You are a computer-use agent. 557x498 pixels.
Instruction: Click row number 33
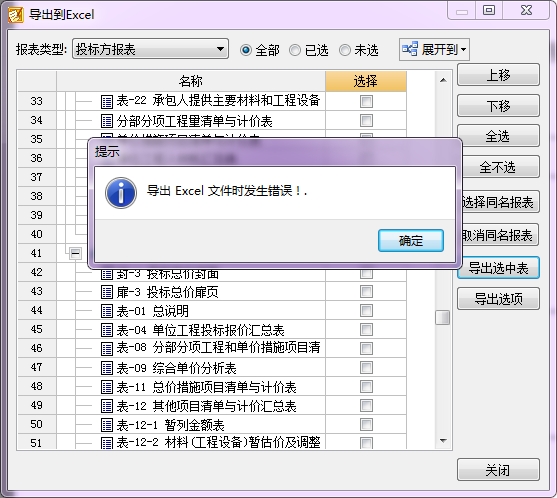pos(37,101)
